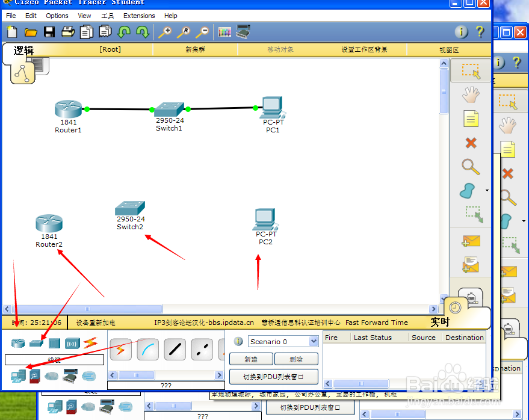Click Router2 on the workspace
Screen dimensions: 529x420
49,223
